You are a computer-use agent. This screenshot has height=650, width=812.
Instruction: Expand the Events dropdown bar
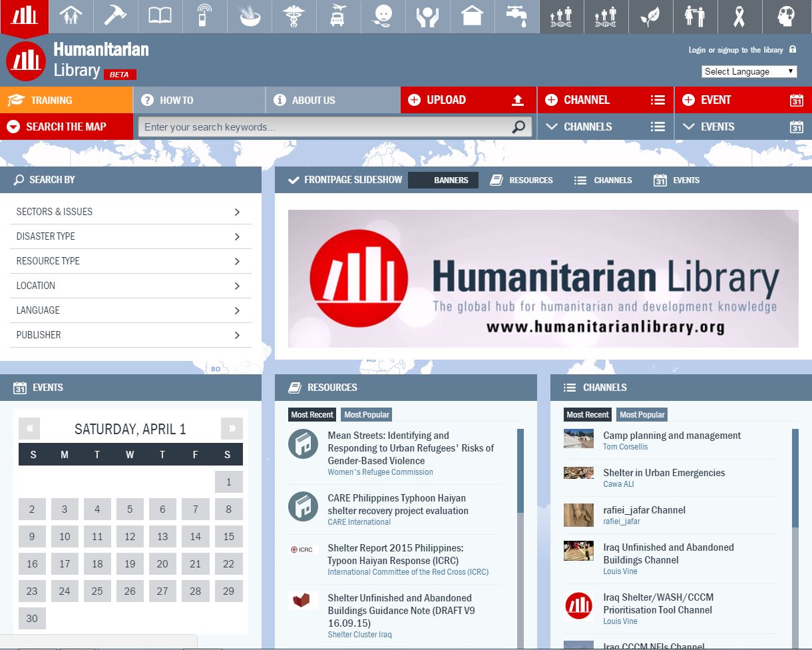click(743, 127)
